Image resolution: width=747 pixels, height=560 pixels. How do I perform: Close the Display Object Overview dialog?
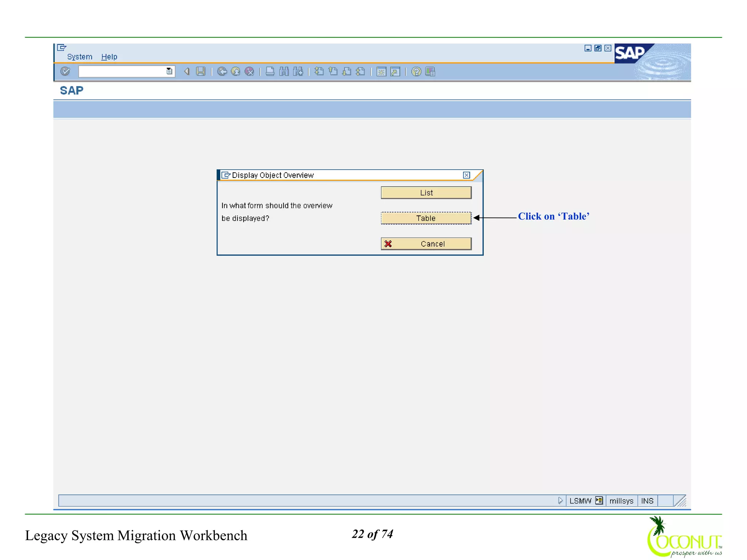coord(467,175)
